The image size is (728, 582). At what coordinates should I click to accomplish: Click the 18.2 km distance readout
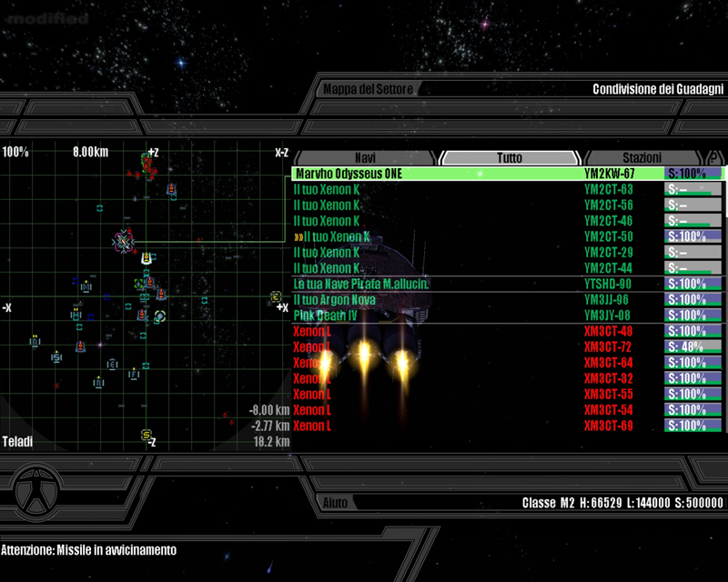pyautogui.click(x=271, y=441)
